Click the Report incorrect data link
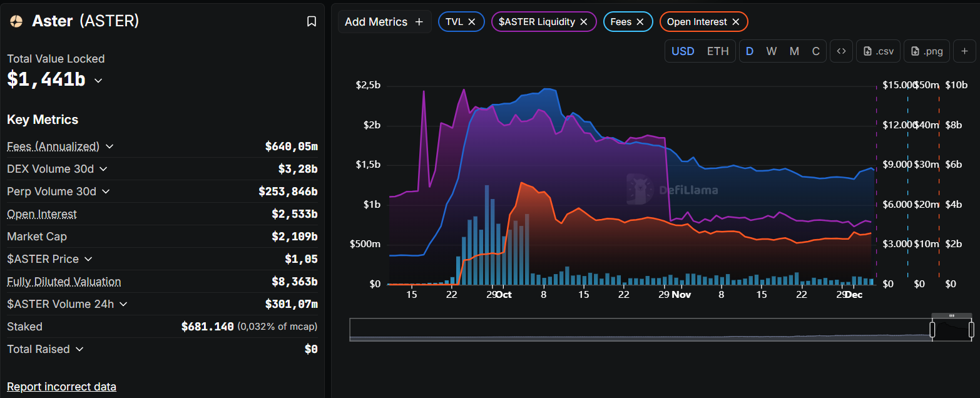Screen dimensions: 980x398 61,387
